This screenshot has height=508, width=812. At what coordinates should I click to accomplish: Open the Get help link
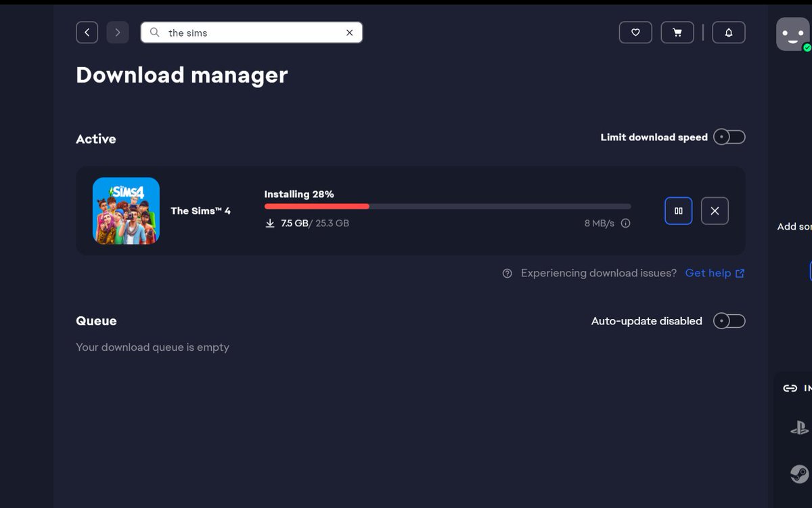pyautogui.click(x=708, y=273)
